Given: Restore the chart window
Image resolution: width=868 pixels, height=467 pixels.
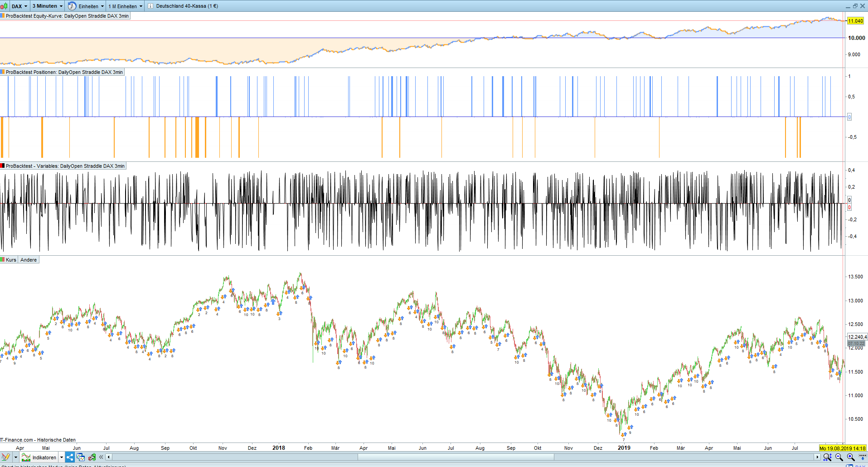Looking at the screenshot, I should (855, 6).
